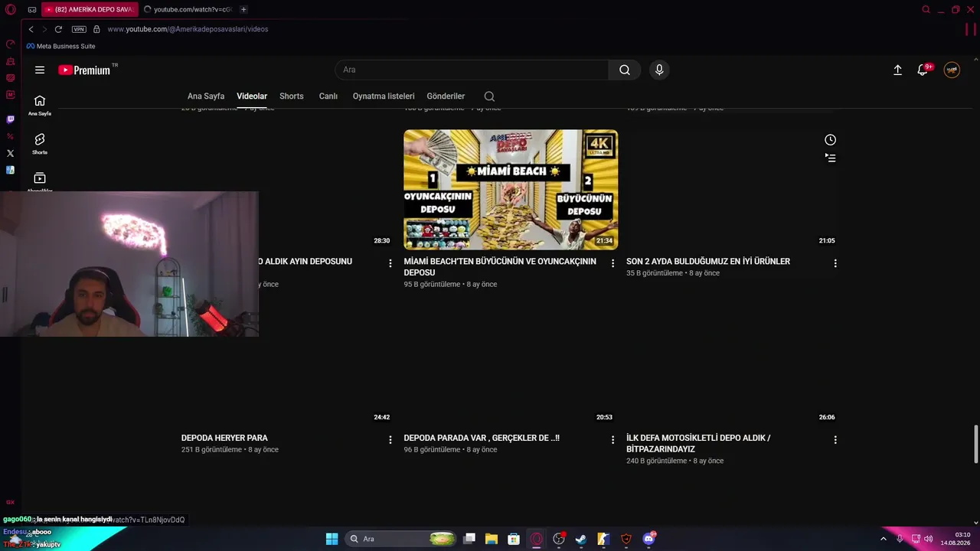Click the browser address bar URL

point(188,29)
